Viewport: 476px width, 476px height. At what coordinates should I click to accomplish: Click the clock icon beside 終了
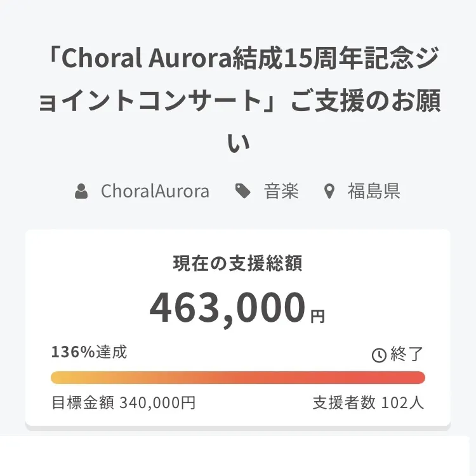pos(379,355)
